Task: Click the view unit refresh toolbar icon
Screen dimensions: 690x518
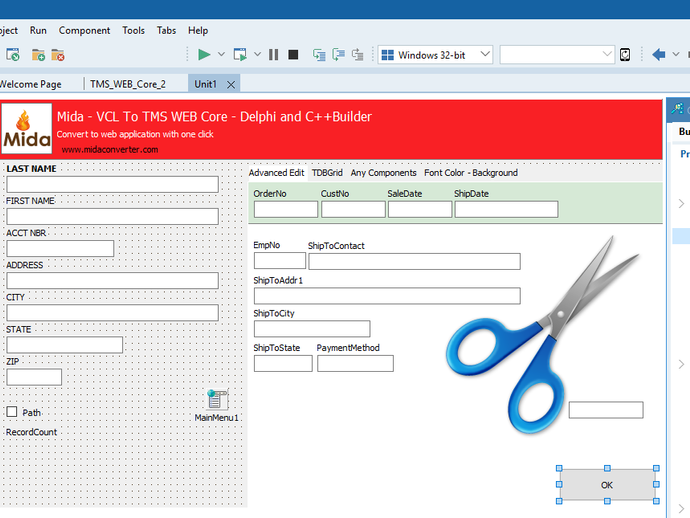Action: [13, 55]
